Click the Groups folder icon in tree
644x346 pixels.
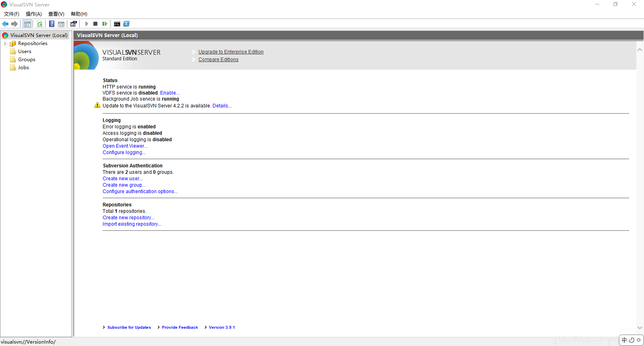click(x=13, y=60)
